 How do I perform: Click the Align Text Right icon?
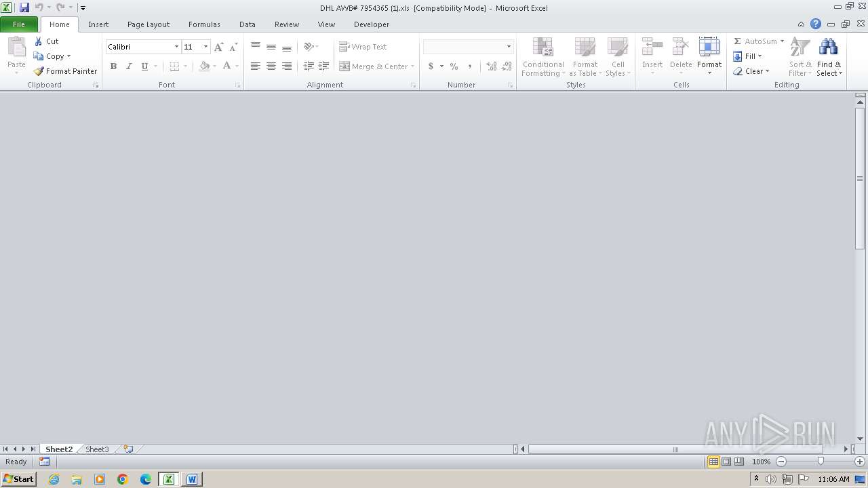287,66
